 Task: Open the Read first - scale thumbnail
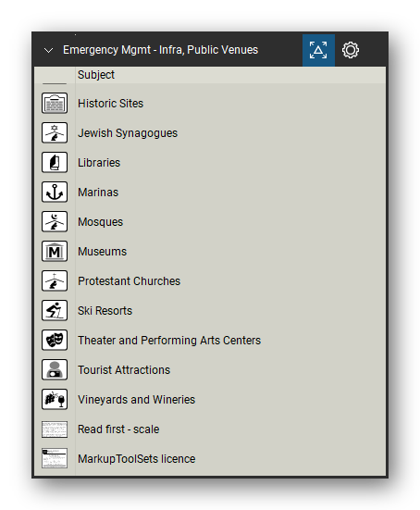55,429
